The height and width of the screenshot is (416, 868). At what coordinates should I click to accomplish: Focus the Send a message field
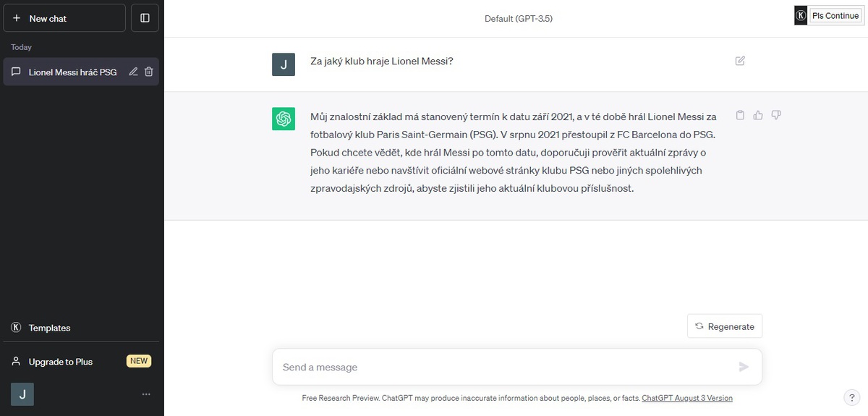tap(506, 367)
